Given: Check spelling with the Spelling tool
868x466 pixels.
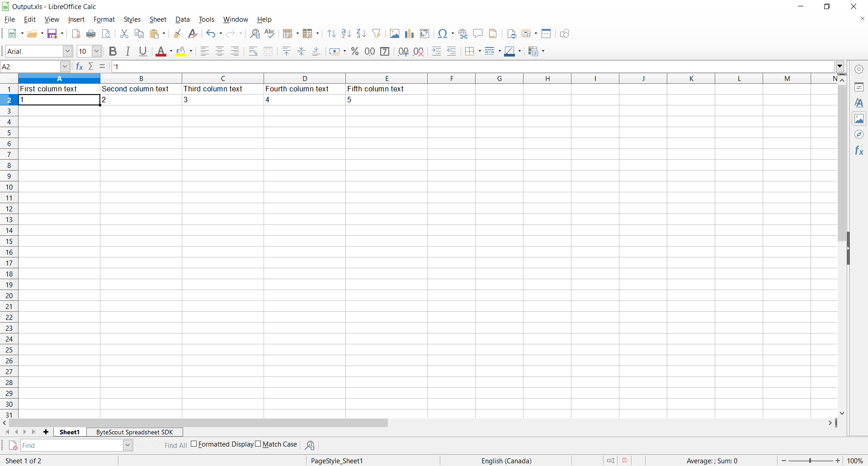Looking at the screenshot, I should click(x=269, y=33).
